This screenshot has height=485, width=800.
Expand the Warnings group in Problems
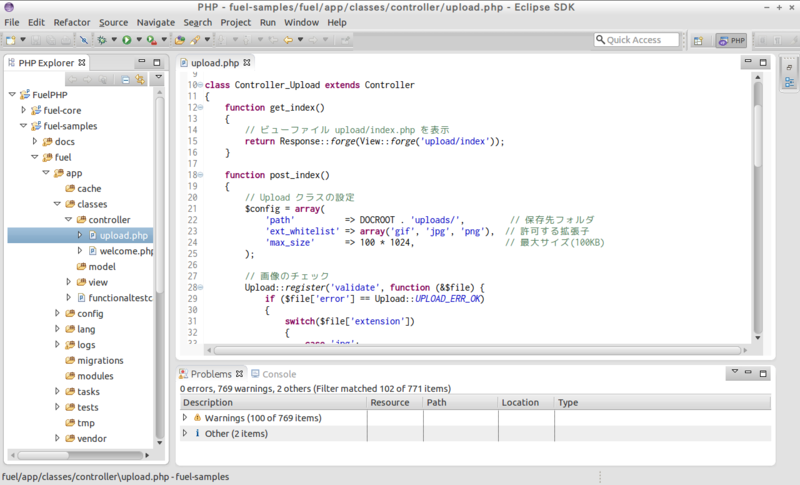pos(185,417)
